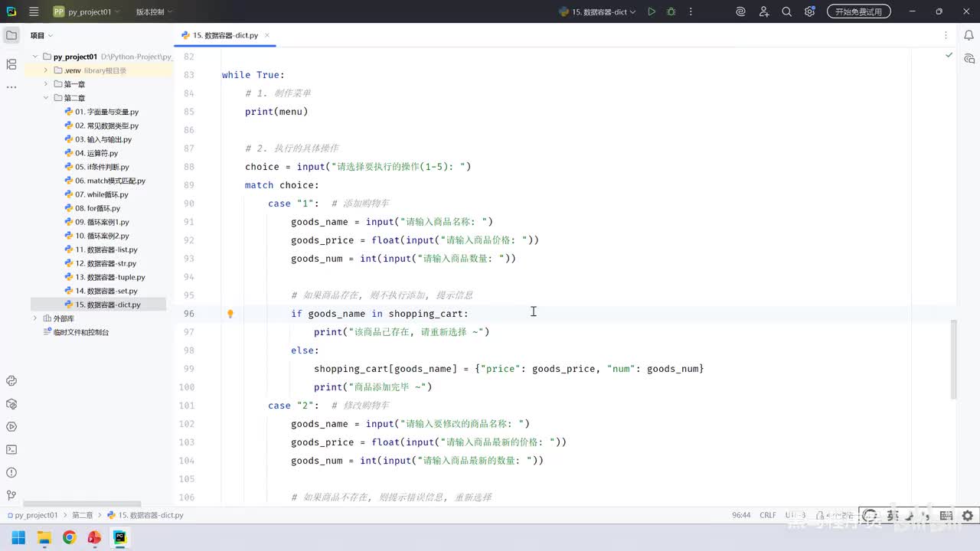The height and width of the screenshot is (551, 980).
Task: Click the green inspection checkmark in the editor
Action: pyautogui.click(x=949, y=55)
